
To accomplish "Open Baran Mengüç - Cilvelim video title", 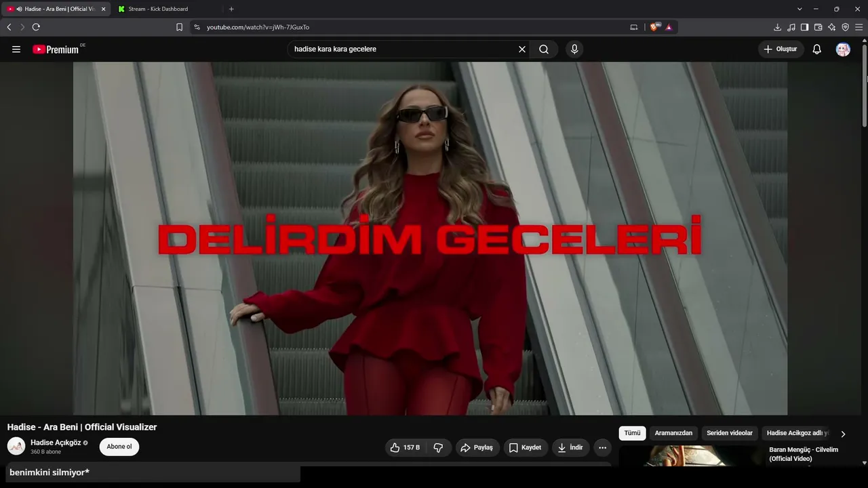I will (x=804, y=454).
